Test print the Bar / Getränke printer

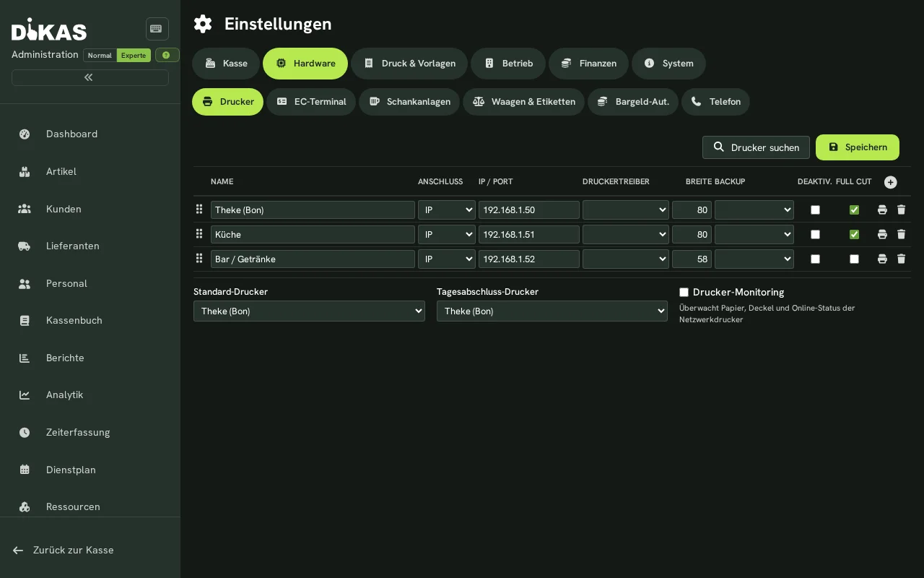pos(882,259)
